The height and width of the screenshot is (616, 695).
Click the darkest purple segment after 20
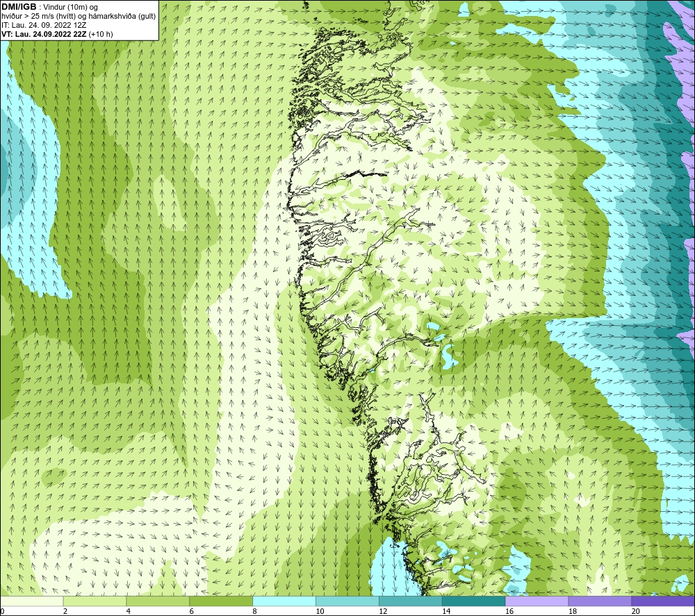[663, 601]
